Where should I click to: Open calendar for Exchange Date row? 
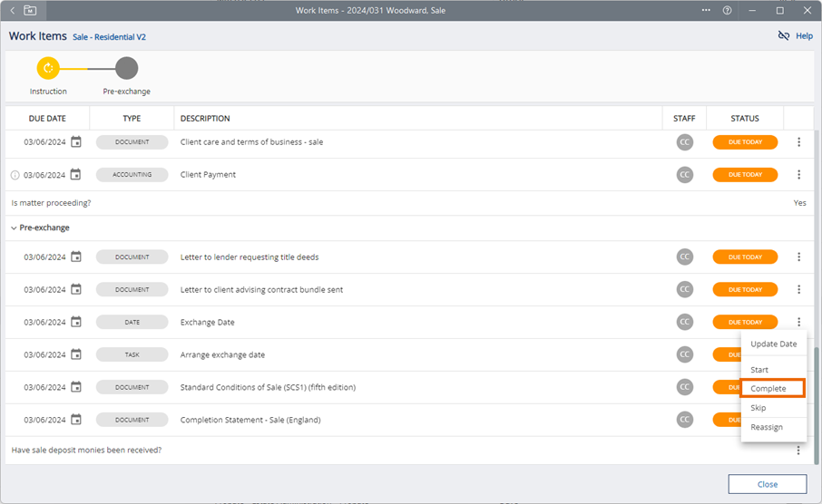(x=76, y=323)
